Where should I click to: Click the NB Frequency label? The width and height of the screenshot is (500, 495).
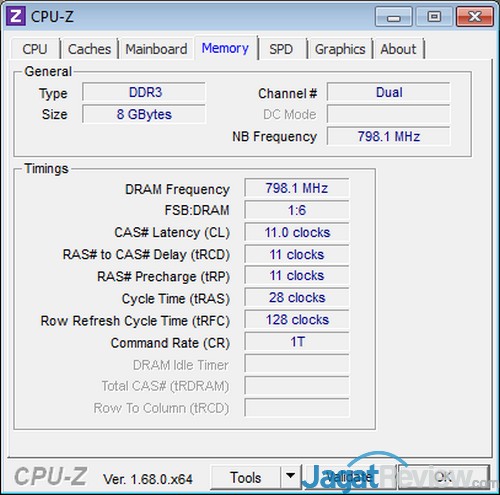[x=274, y=137]
